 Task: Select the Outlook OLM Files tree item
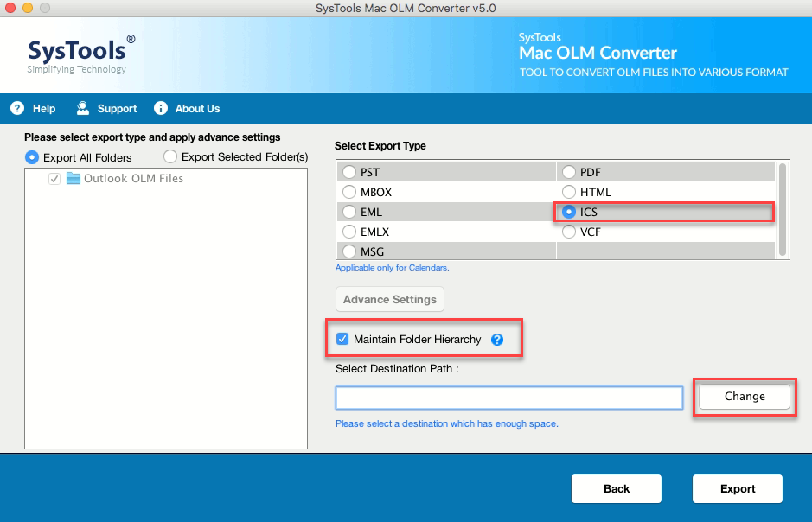tap(134, 179)
